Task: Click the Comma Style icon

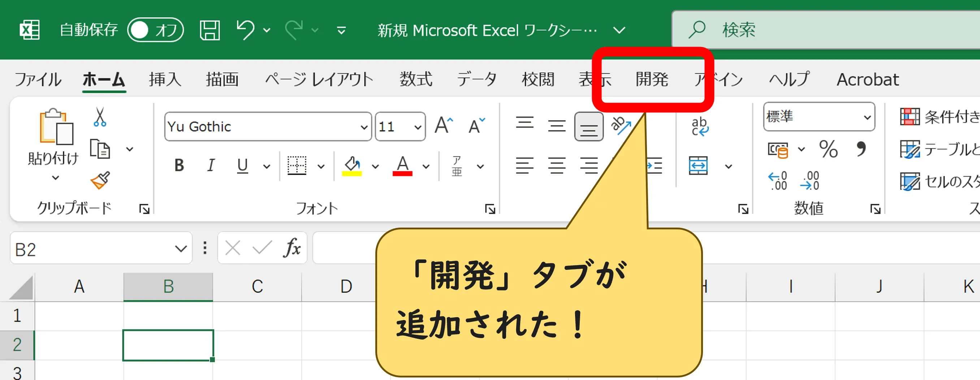Action: point(861,148)
